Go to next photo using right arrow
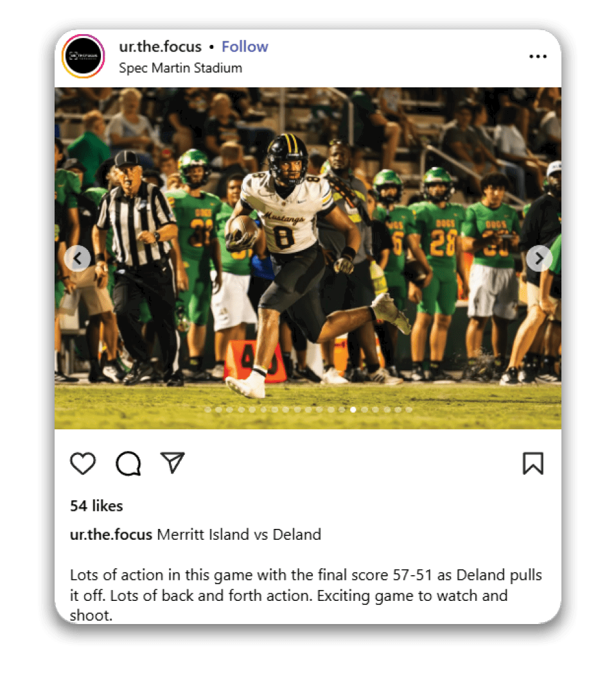This screenshot has width=616, height=687. [539, 258]
